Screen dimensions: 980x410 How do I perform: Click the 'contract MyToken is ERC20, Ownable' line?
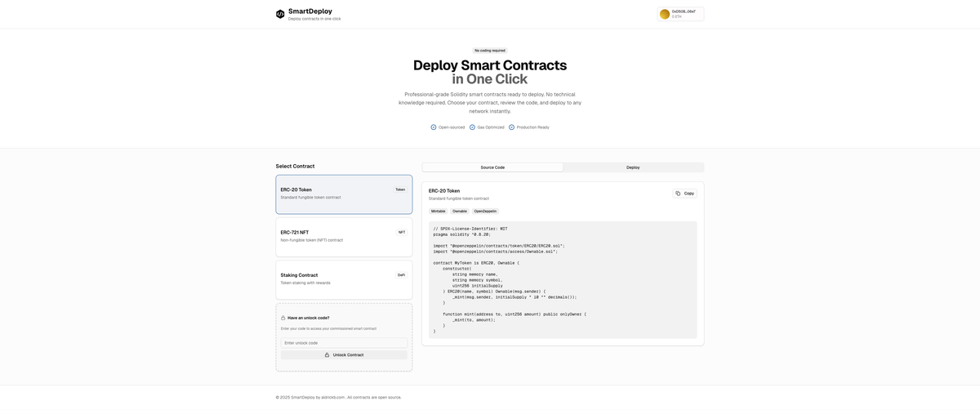(476, 263)
